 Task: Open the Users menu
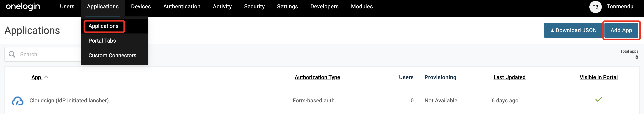[x=67, y=7]
